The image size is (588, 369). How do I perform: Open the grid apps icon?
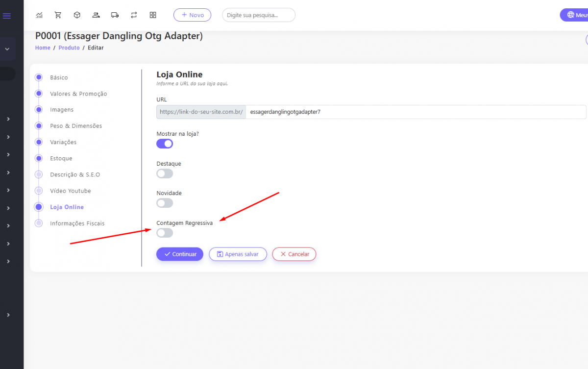(153, 15)
